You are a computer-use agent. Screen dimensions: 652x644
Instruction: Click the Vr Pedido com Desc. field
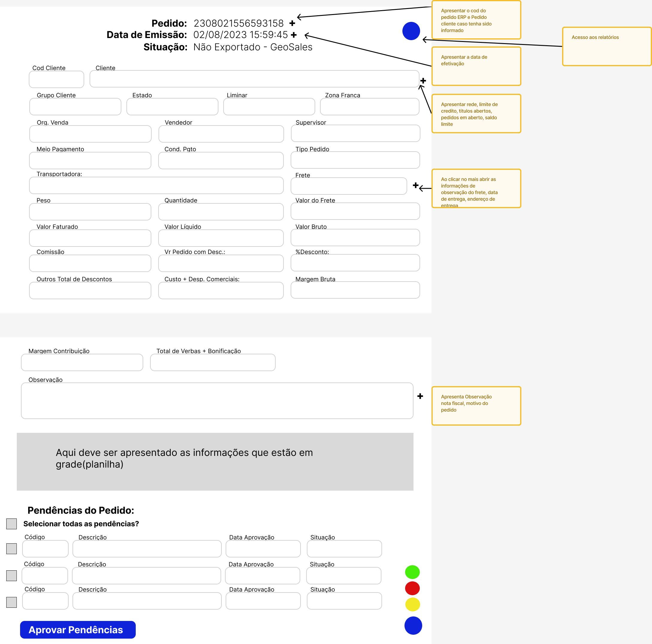221,263
